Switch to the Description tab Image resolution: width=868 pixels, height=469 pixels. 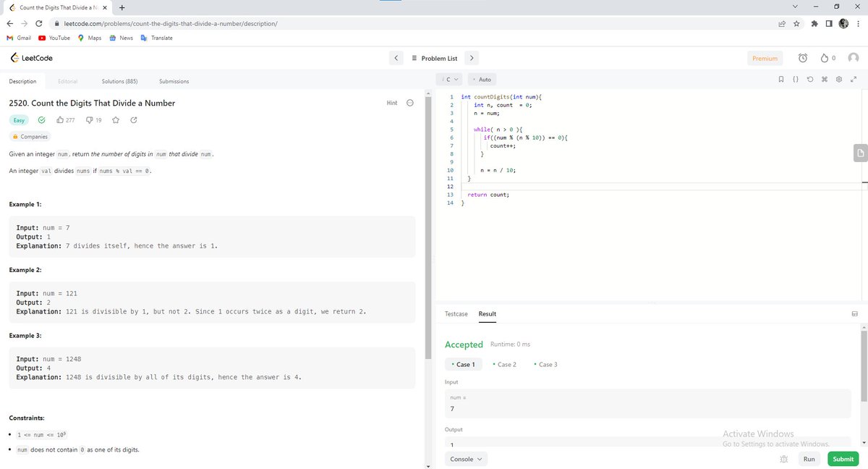tap(22, 81)
